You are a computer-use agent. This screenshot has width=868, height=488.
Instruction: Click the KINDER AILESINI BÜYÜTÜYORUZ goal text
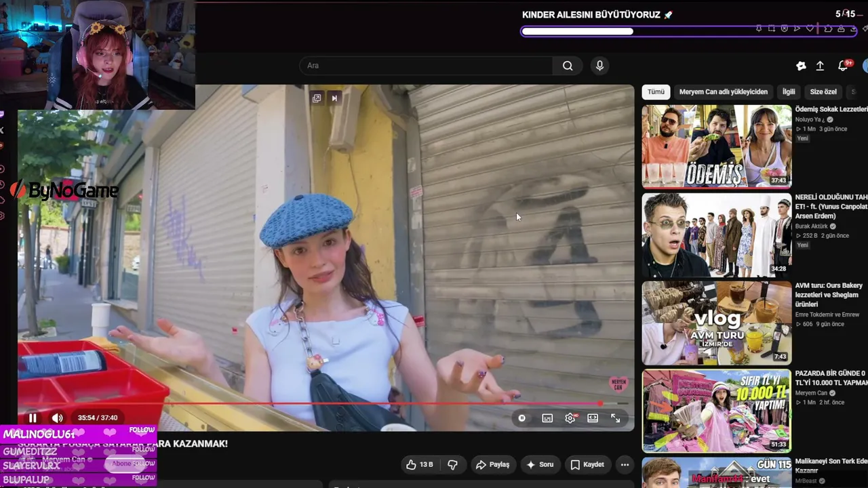pyautogui.click(x=593, y=15)
